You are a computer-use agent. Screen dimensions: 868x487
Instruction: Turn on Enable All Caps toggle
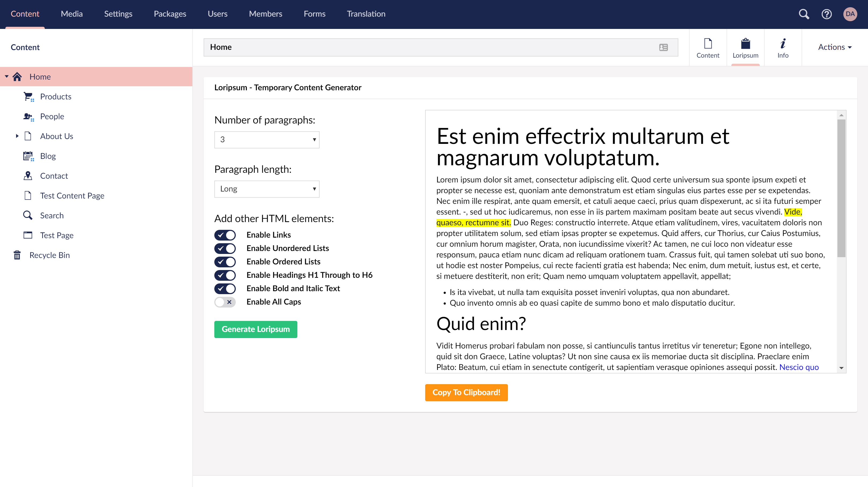pyautogui.click(x=225, y=302)
